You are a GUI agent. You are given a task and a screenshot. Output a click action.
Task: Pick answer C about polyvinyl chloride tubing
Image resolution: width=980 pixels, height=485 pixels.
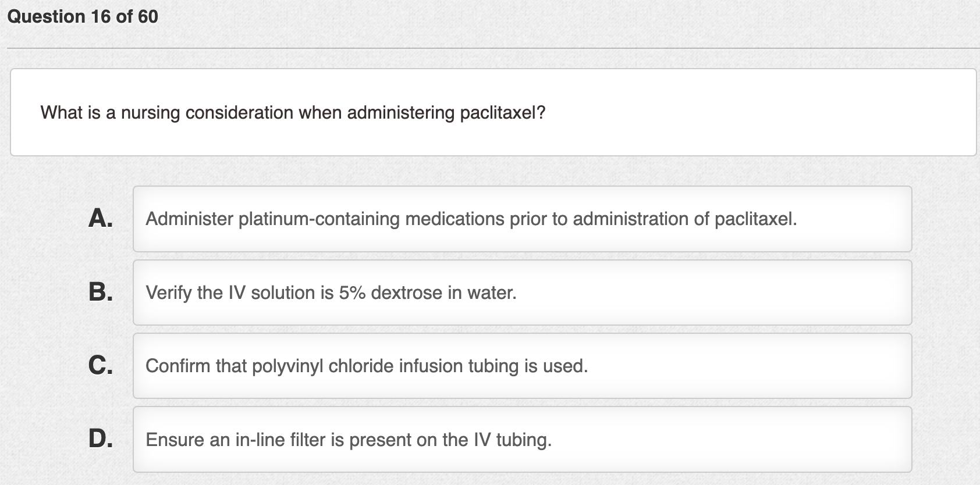point(521,366)
